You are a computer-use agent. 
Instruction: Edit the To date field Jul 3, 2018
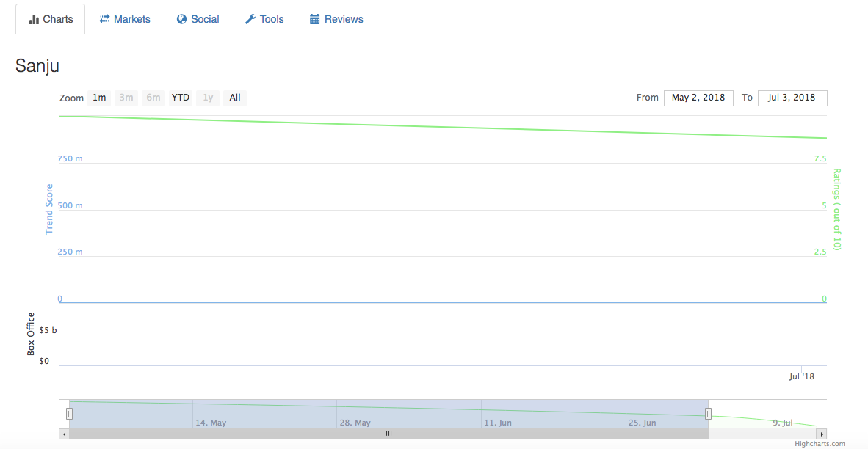pyautogui.click(x=792, y=98)
